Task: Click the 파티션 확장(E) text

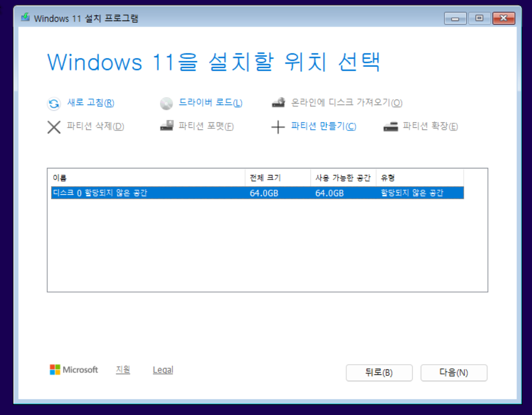Action: click(430, 126)
